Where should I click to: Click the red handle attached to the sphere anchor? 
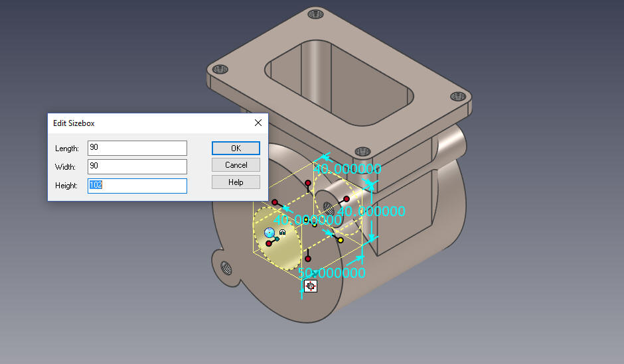269,243
